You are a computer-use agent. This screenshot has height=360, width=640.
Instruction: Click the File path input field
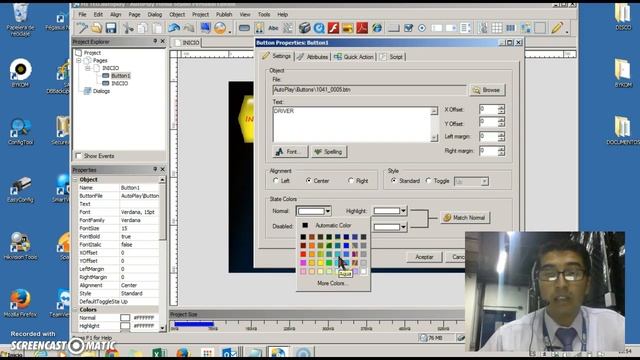pos(369,90)
